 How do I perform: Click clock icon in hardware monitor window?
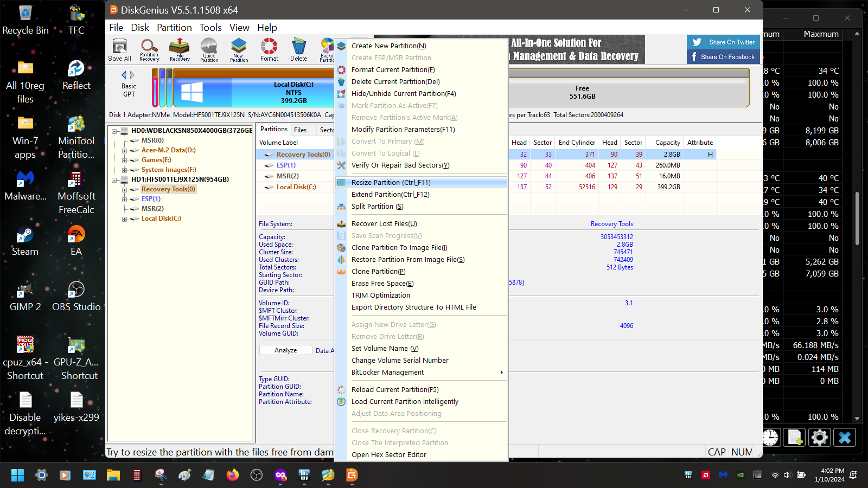click(x=770, y=438)
